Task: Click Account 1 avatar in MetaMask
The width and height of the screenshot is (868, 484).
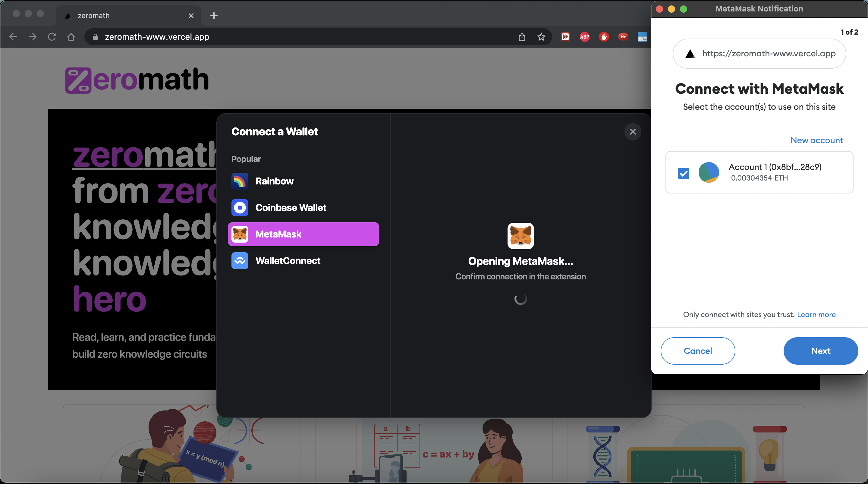Action: pos(709,172)
